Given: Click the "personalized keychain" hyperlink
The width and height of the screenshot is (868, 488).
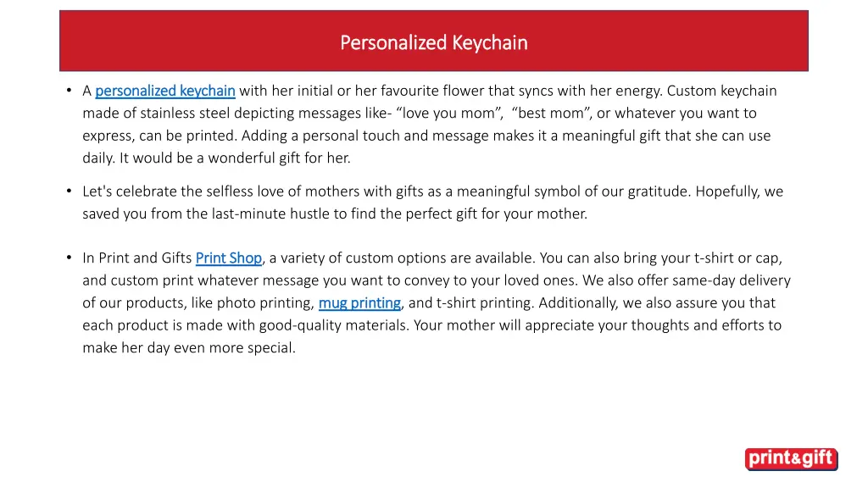Looking at the screenshot, I should click(165, 91).
